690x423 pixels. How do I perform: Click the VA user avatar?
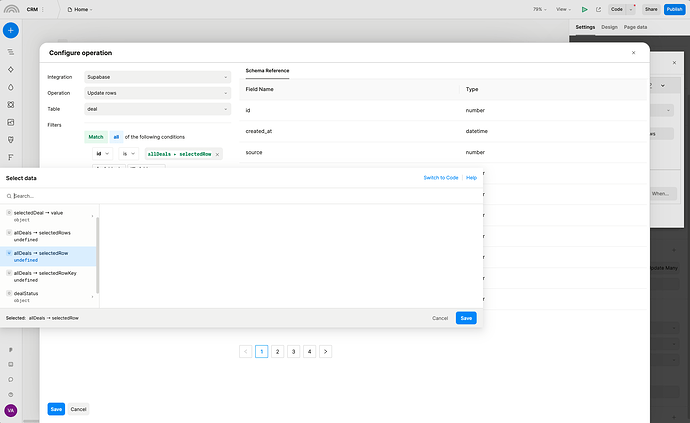11,410
